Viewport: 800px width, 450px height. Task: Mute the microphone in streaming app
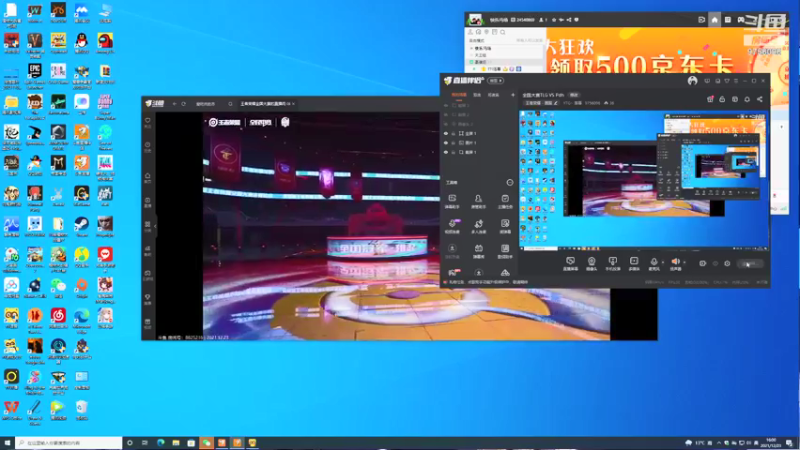click(654, 263)
